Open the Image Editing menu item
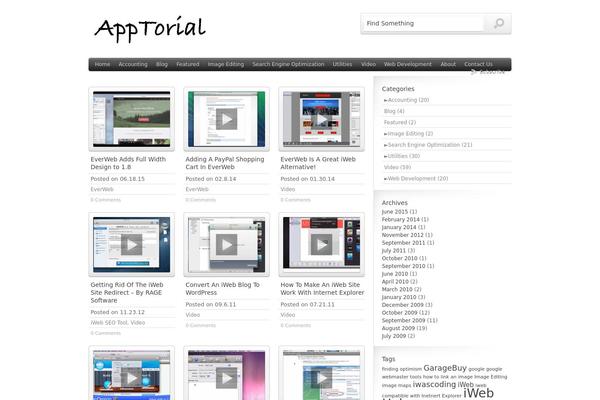Viewport: 600px width, 400px height. (226, 64)
